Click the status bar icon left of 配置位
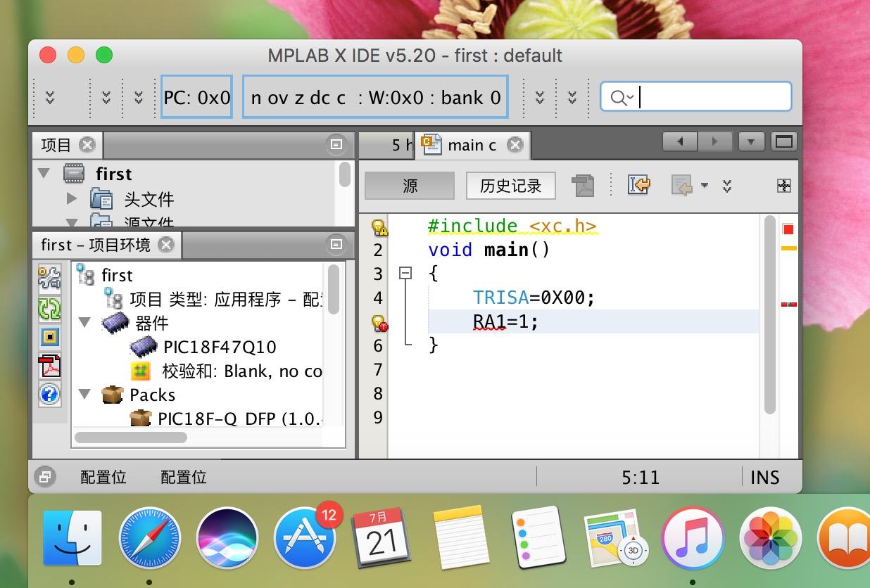 [44, 477]
